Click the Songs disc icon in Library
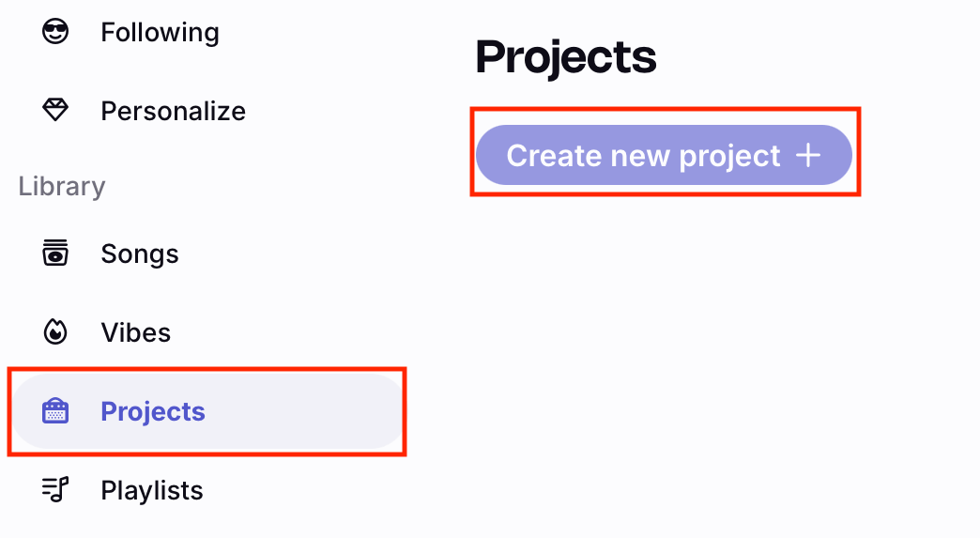The image size is (980, 538). click(56, 254)
